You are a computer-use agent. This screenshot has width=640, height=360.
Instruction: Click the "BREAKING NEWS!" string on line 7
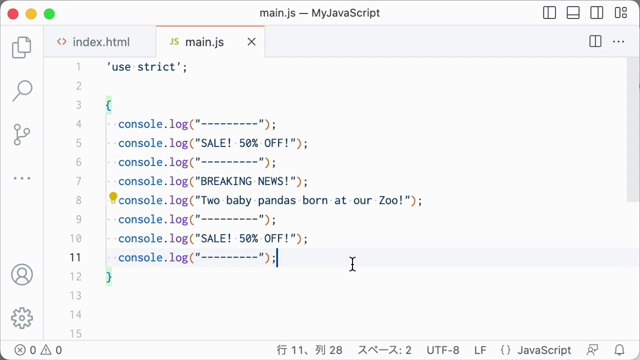pyautogui.click(x=245, y=181)
